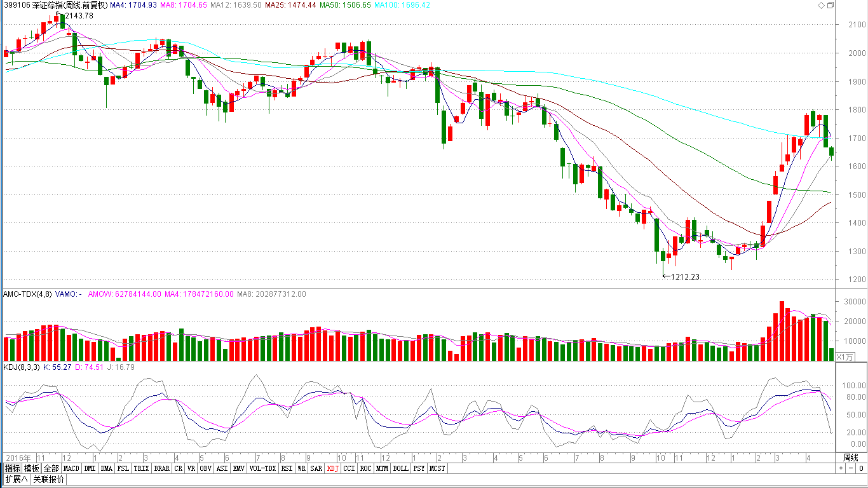Open the 关联报价 tab
The width and height of the screenshot is (868, 488).
click(x=48, y=479)
